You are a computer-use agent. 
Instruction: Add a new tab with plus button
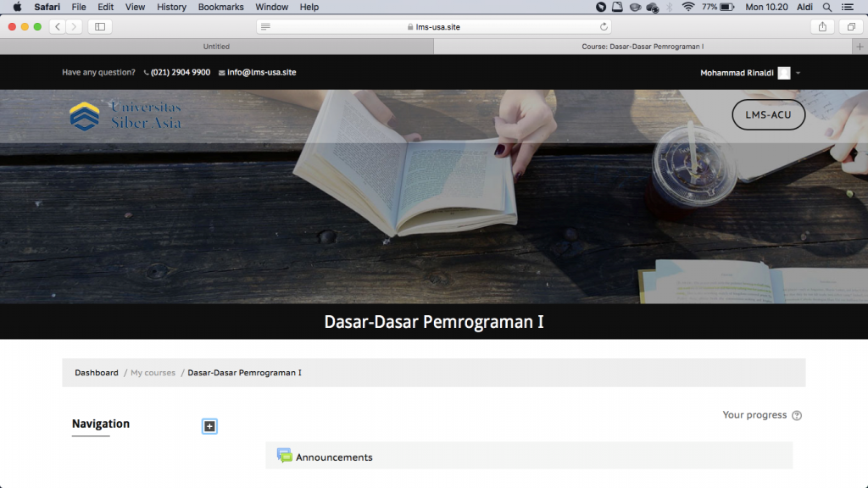(x=860, y=47)
